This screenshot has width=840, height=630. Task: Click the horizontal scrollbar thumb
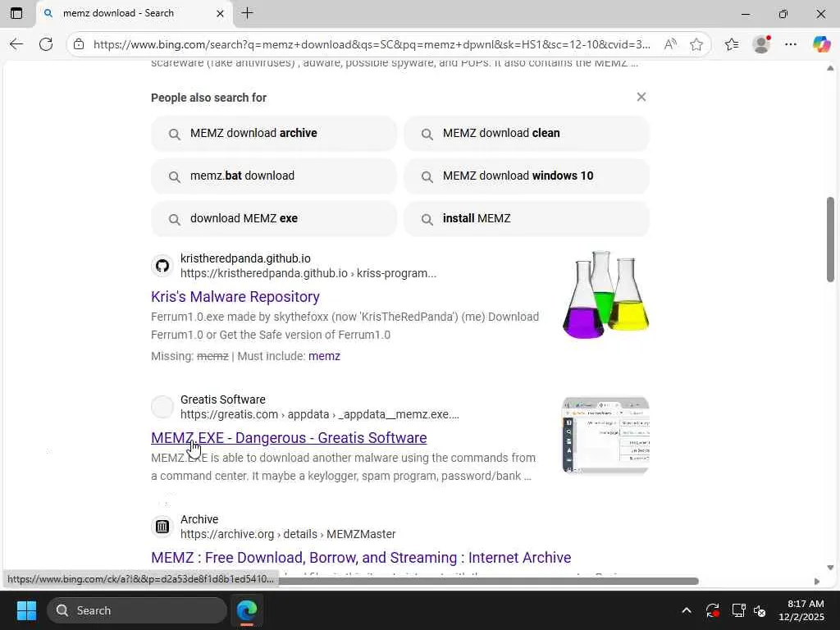[489, 582]
